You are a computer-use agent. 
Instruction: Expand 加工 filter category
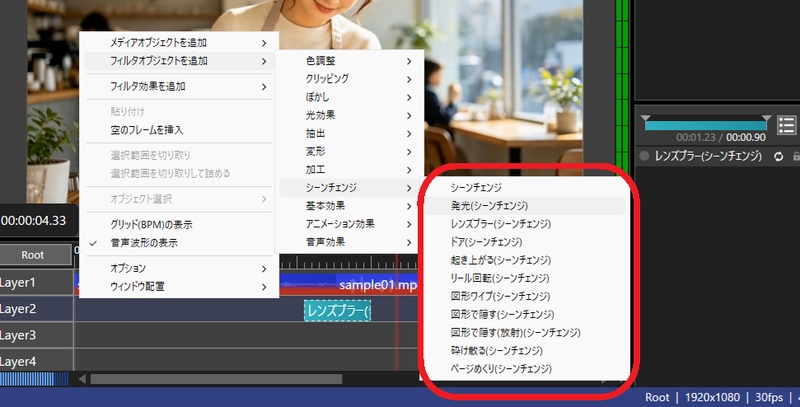pyautogui.click(x=349, y=170)
